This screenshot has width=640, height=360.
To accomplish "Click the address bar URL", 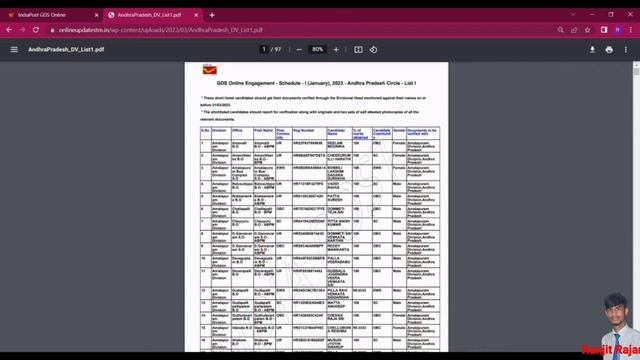I will (x=160, y=30).
